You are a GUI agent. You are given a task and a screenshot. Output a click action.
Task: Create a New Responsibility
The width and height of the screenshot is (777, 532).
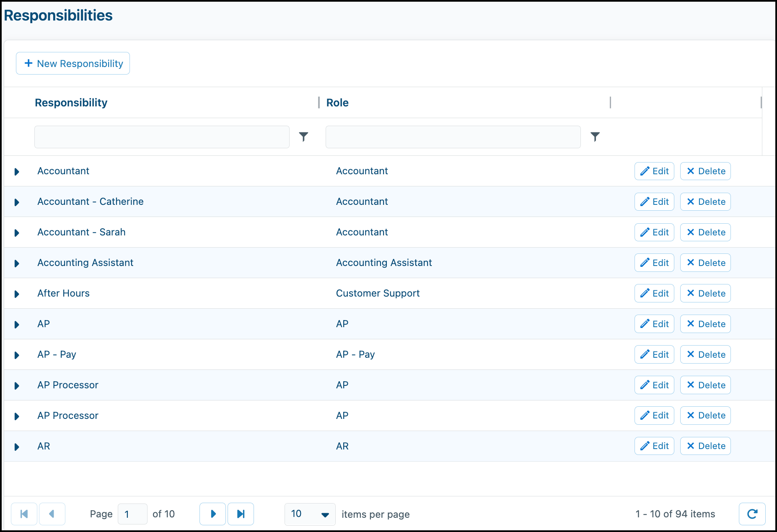pyautogui.click(x=73, y=63)
